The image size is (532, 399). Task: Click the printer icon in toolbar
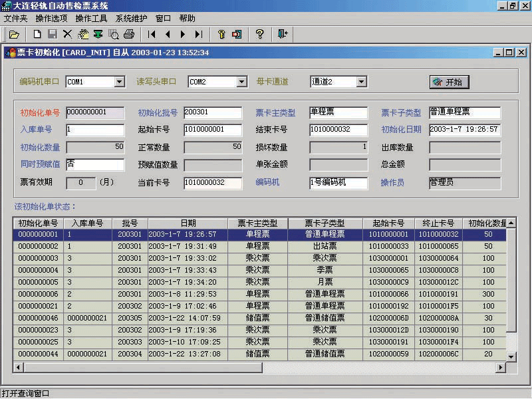129,34
